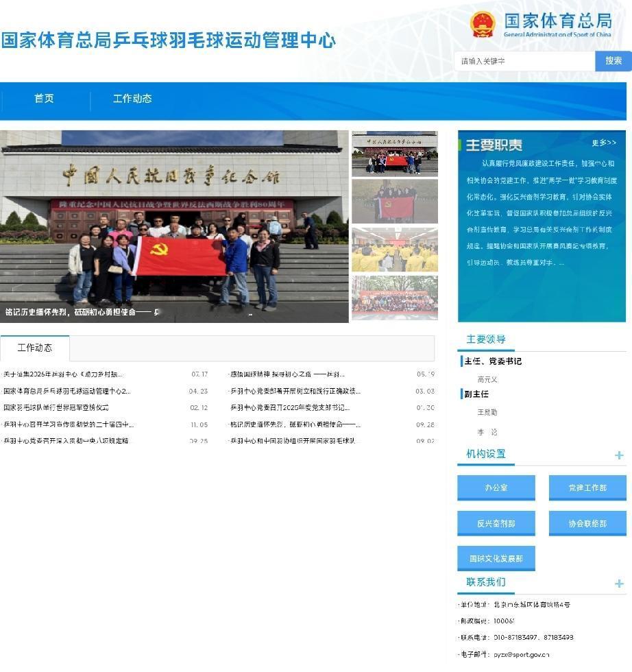Viewport: 632px width, 672px height.
Task: Open news item 乒羽中心和中国羽协组织开展国家羽毛球队
Action: (x=292, y=440)
